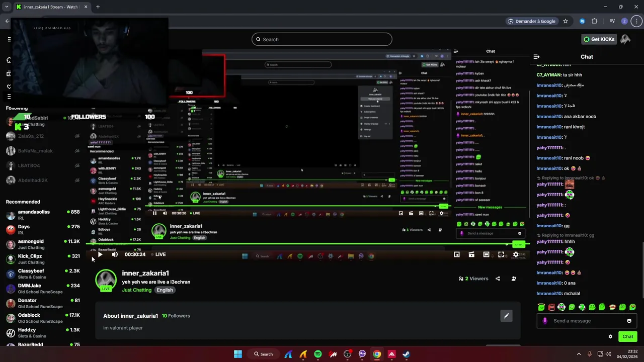Image resolution: width=644 pixels, height=362 pixels.
Task: Open the emoji picker in message box
Action: [629, 321]
